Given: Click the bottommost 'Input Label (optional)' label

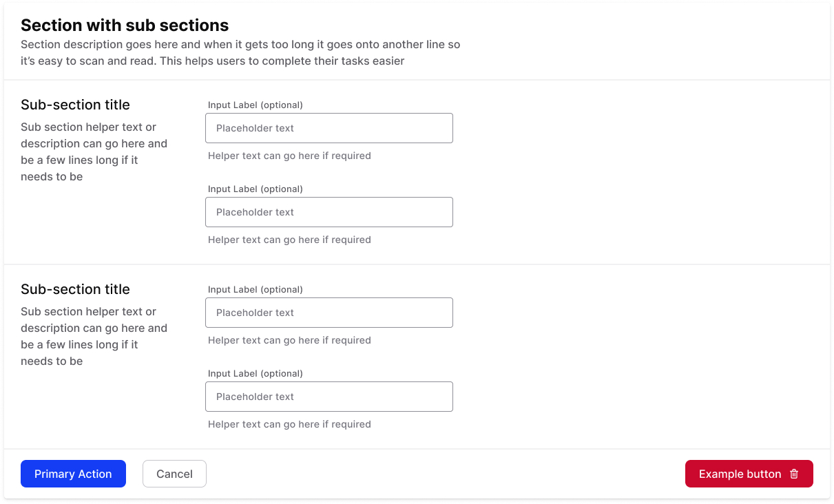Looking at the screenshot, I should tap(256, 373).
